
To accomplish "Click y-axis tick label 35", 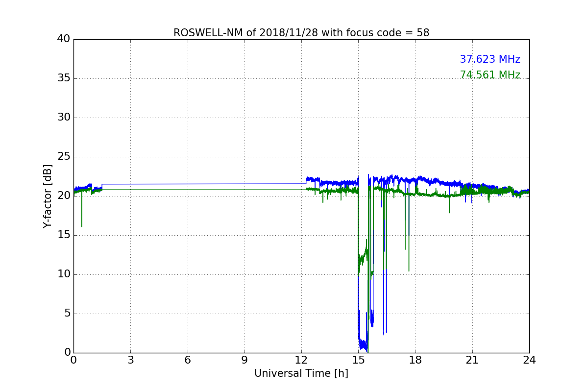I will (64, 78).
